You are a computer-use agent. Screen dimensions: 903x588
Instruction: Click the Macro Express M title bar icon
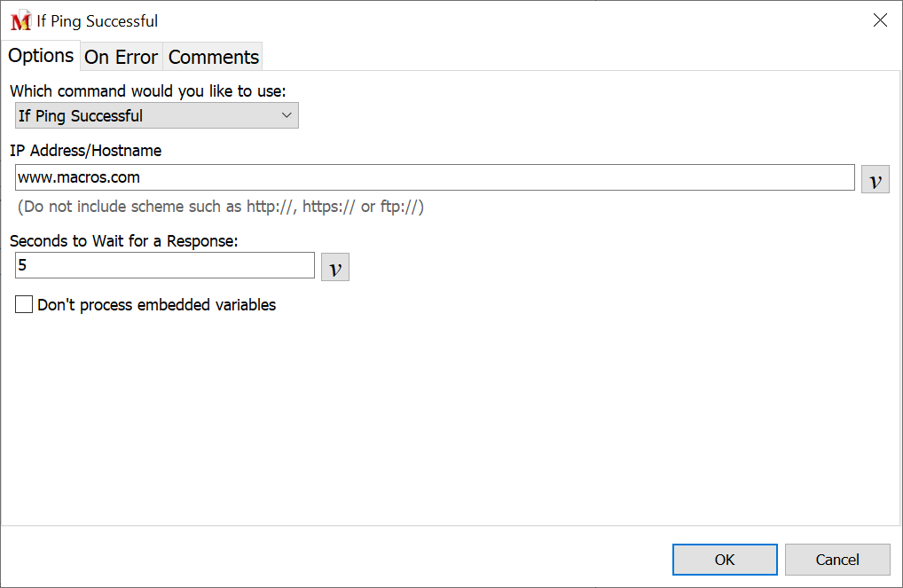(20, 21)
